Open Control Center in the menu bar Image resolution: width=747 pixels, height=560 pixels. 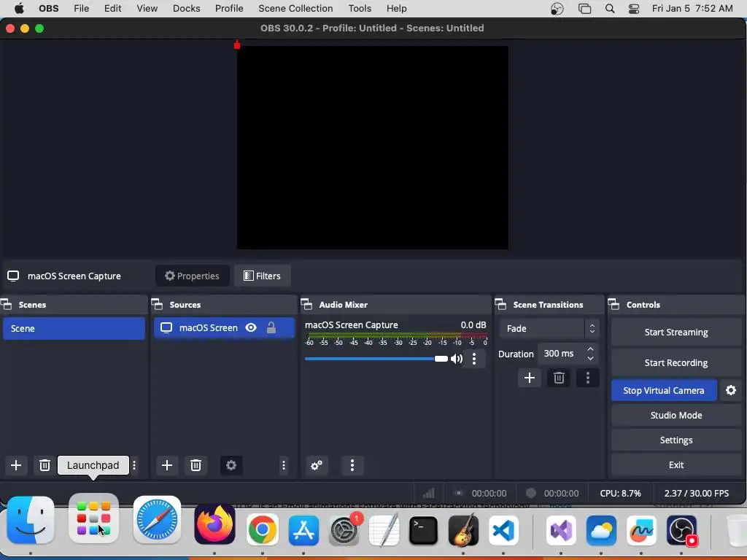point(634,9)
